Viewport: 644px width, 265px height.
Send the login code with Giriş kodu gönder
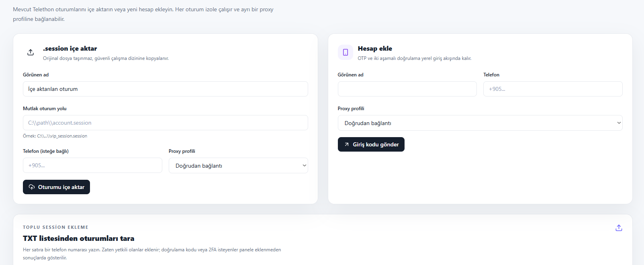point(371,144)
